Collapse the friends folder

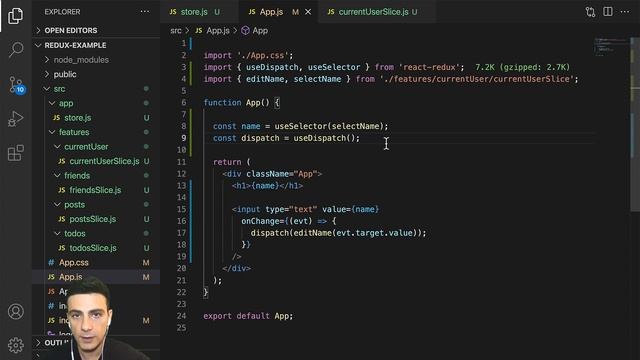pos(96,176)
